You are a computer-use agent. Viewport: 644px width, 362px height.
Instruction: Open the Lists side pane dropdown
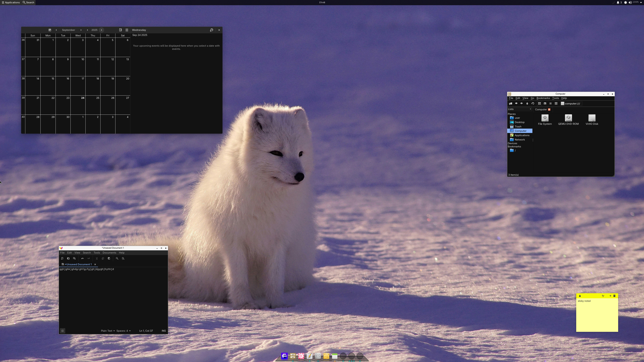(x=519, y=109)
